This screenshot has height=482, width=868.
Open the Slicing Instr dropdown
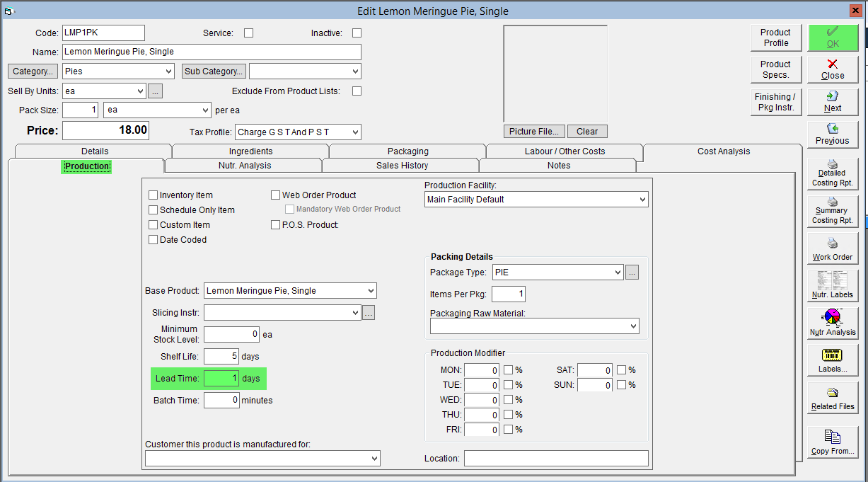pyautogui.click(x=355, y=313)
